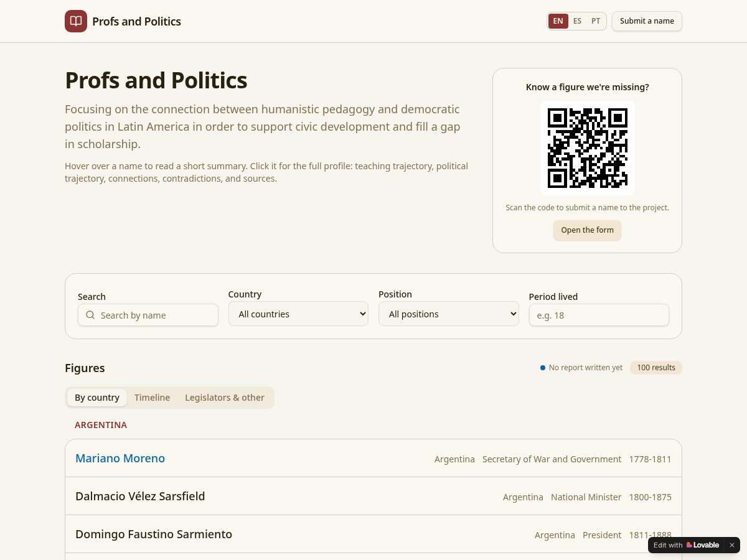Click the Open the form button
Screen dimensions: 747x560
pos(587,230)
